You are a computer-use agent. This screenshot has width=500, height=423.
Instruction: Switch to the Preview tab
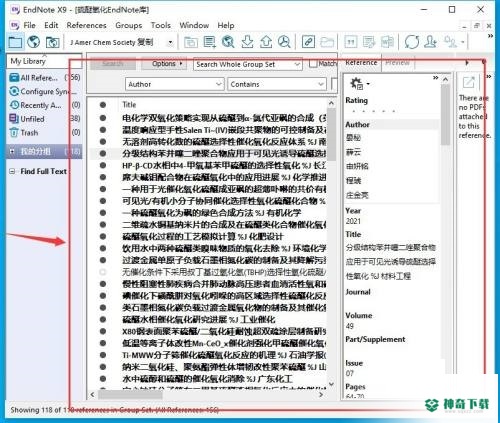click(397, 63)
